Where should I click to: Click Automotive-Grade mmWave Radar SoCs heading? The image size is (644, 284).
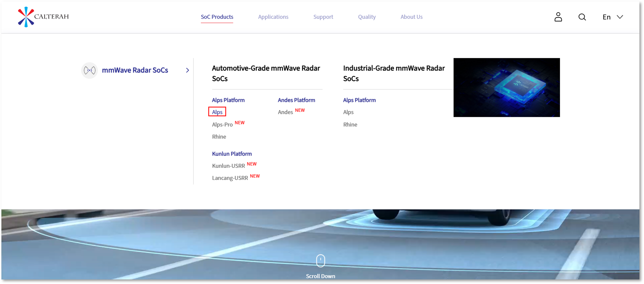(266, 73)
